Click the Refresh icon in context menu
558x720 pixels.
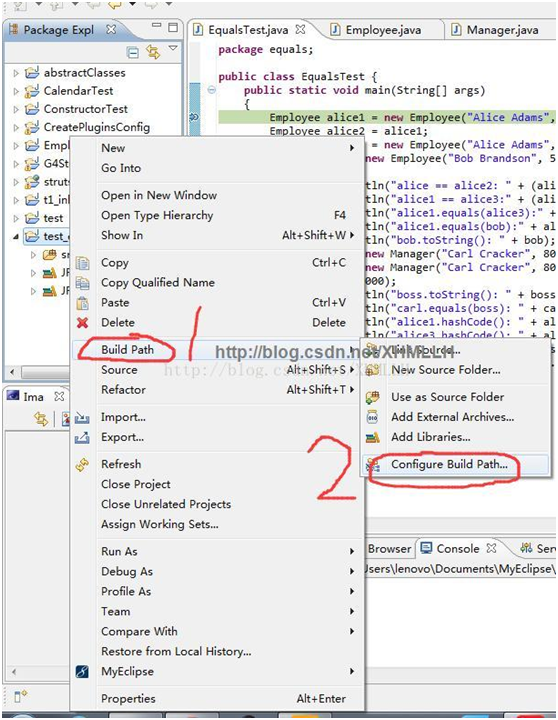coord(83,465)
